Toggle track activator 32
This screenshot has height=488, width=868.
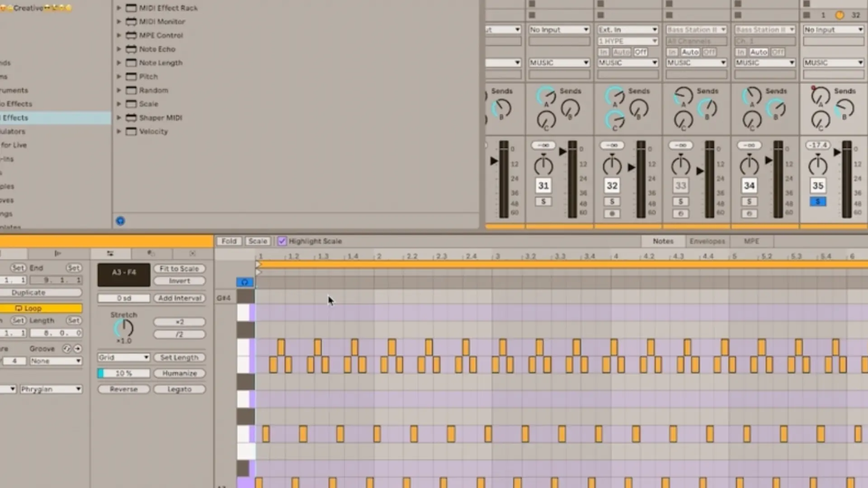click(612, 186)
